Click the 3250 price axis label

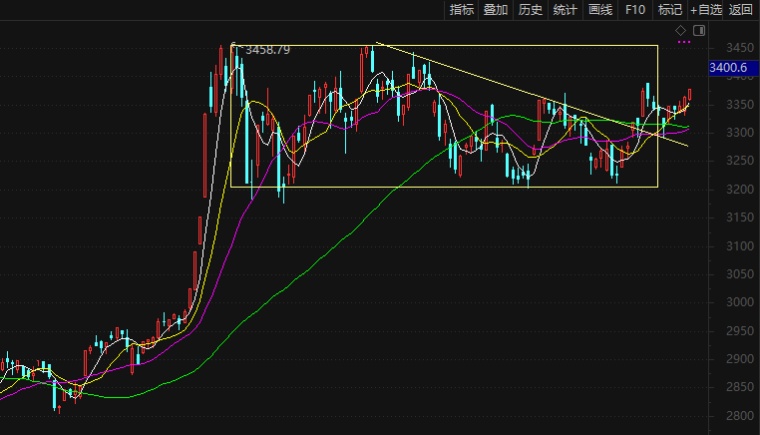740,161
